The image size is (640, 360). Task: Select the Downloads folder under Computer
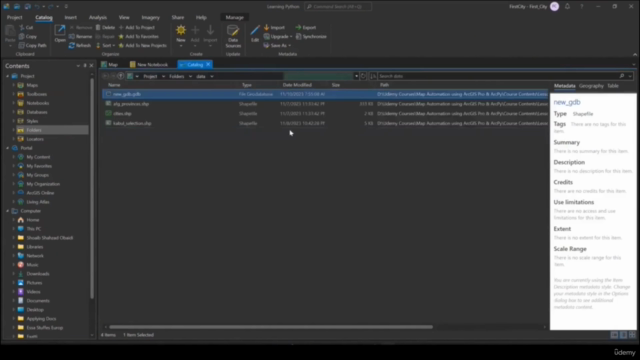[38, 273]
